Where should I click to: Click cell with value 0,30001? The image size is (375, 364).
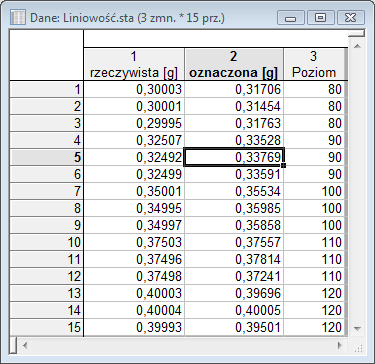pos(134,107)
